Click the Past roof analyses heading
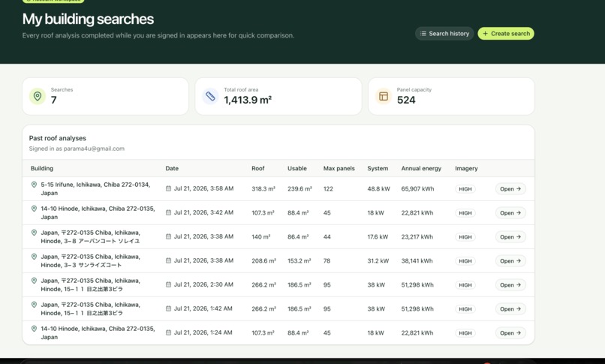 [58, 138]
